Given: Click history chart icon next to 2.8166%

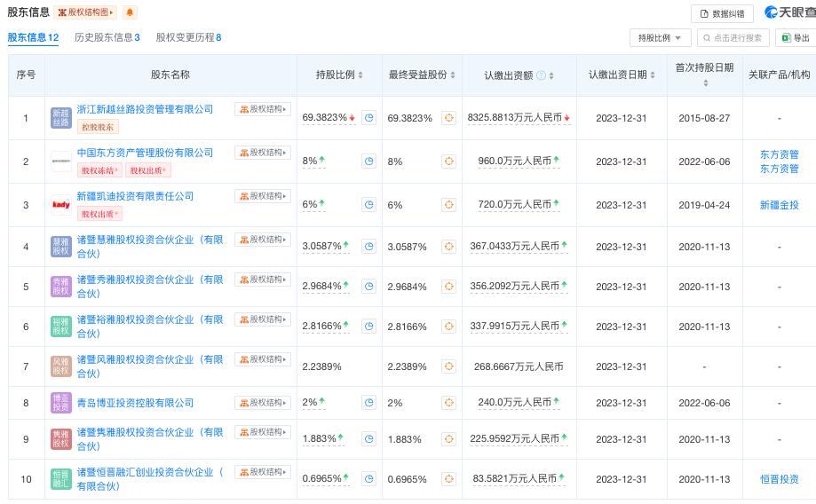Looking at the screenshot, I should 369,327.
